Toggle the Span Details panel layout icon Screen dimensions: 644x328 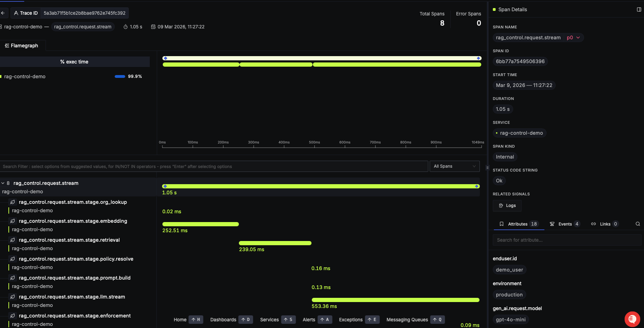click(639, 9)
